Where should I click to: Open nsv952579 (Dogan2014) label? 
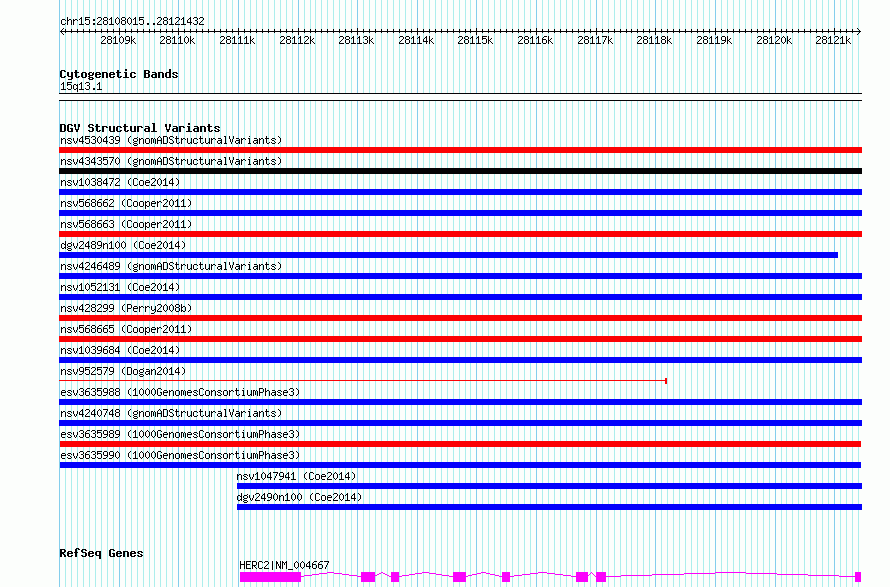point(123,371)
